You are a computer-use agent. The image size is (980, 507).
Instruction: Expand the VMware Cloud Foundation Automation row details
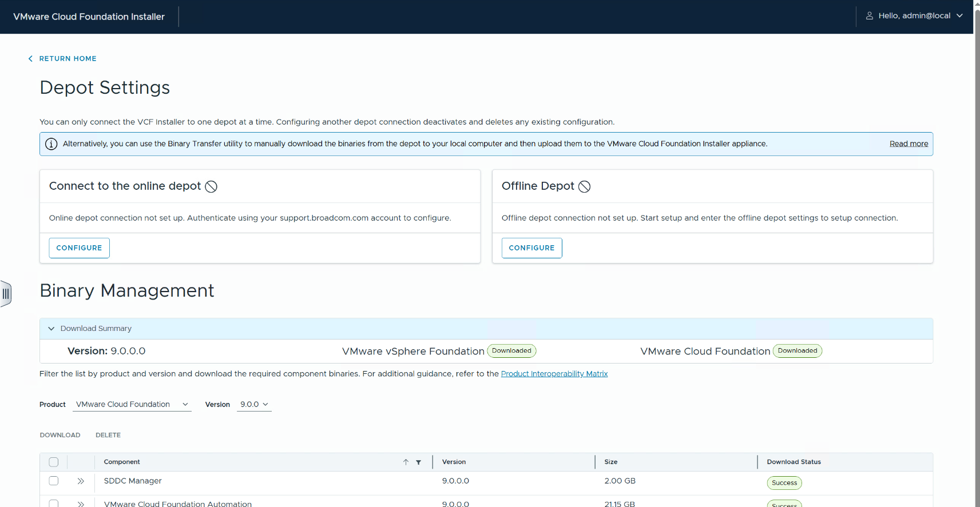(x=81, y=504)
